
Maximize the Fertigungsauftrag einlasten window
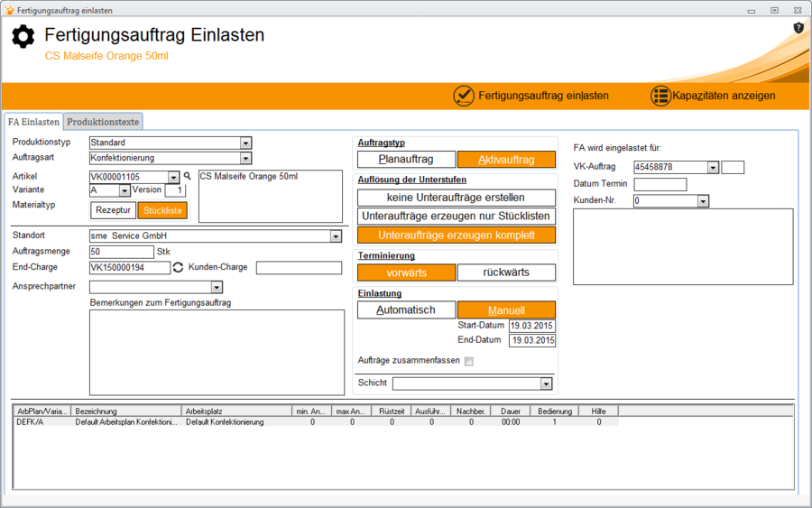pos(775,10)
